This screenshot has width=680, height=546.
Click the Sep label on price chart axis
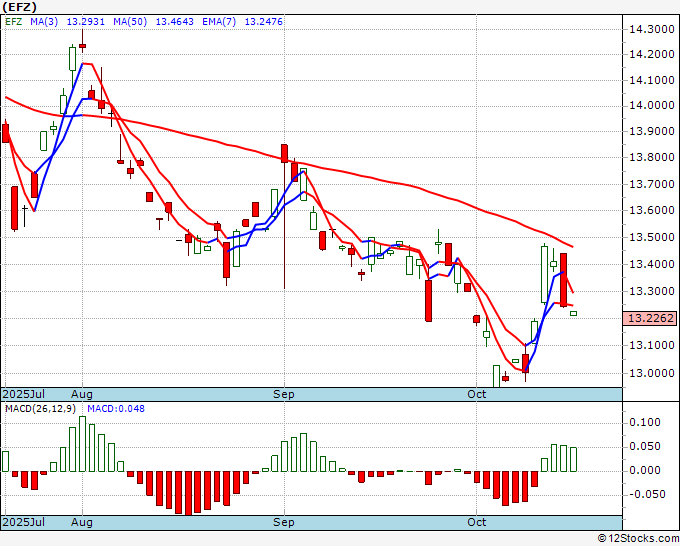284,394
